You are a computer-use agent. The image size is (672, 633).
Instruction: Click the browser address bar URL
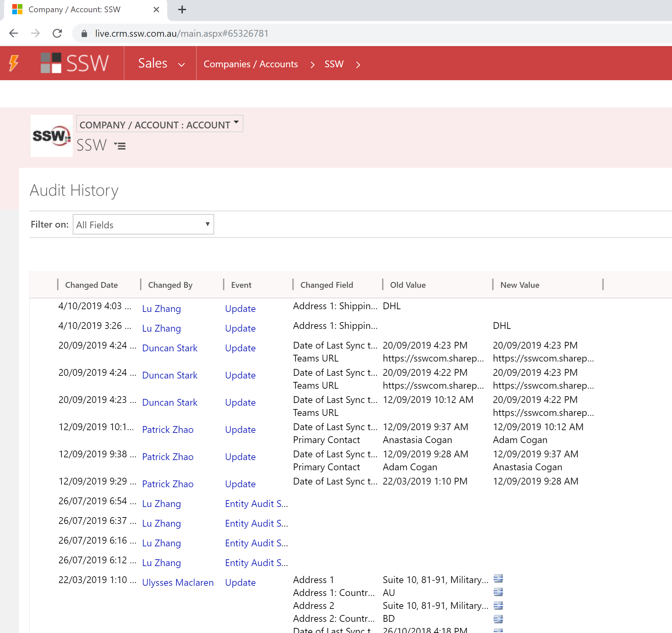coord(182,33)
